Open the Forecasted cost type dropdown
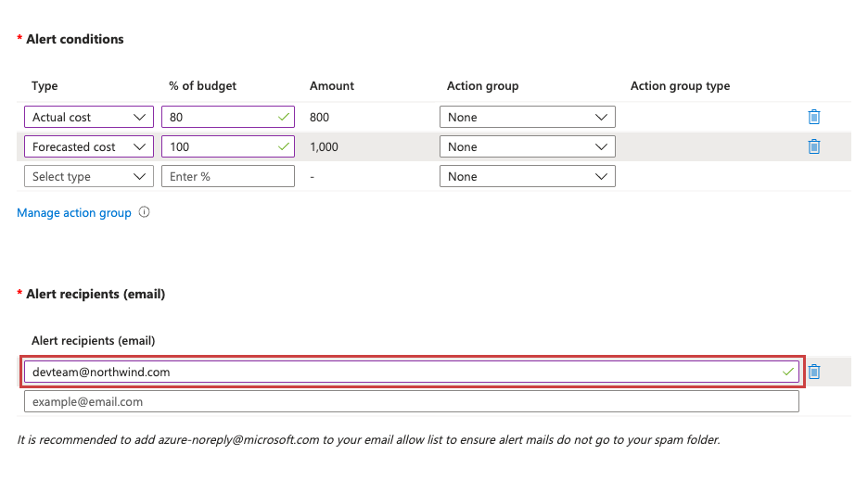The height and width of the screenshot is (480, 868). click(89, 147)
